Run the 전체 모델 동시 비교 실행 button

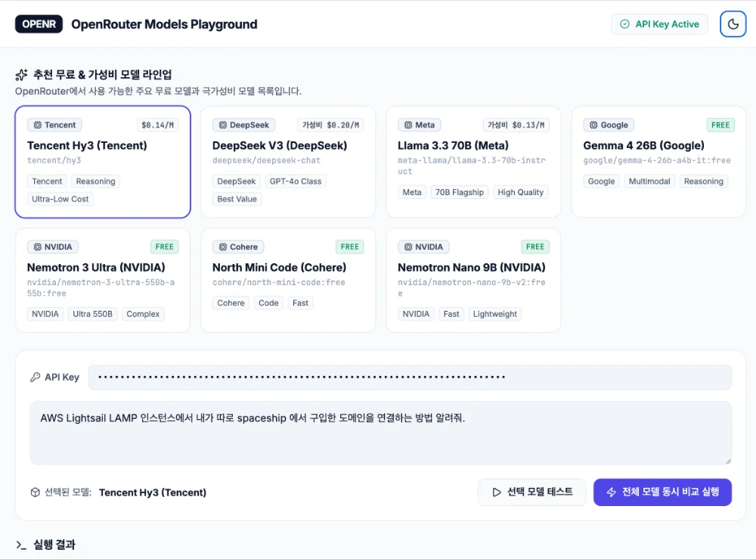(662, 492)
